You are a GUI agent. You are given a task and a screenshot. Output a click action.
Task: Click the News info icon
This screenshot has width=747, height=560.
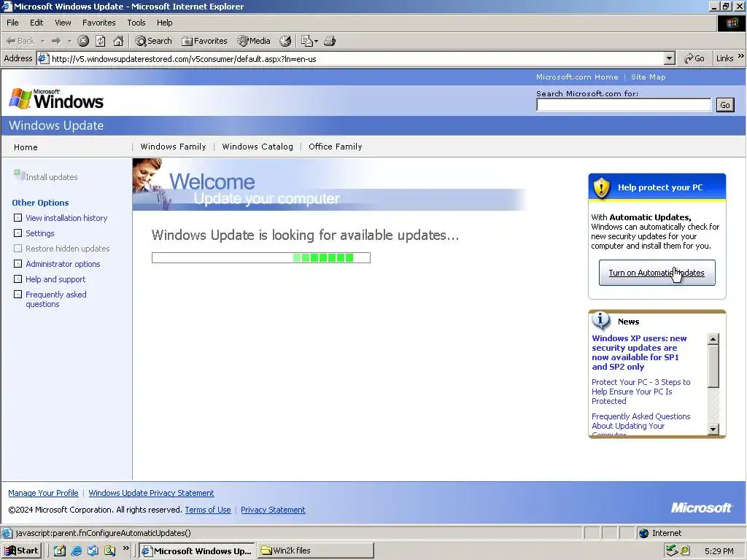click(x=601, y=321)
